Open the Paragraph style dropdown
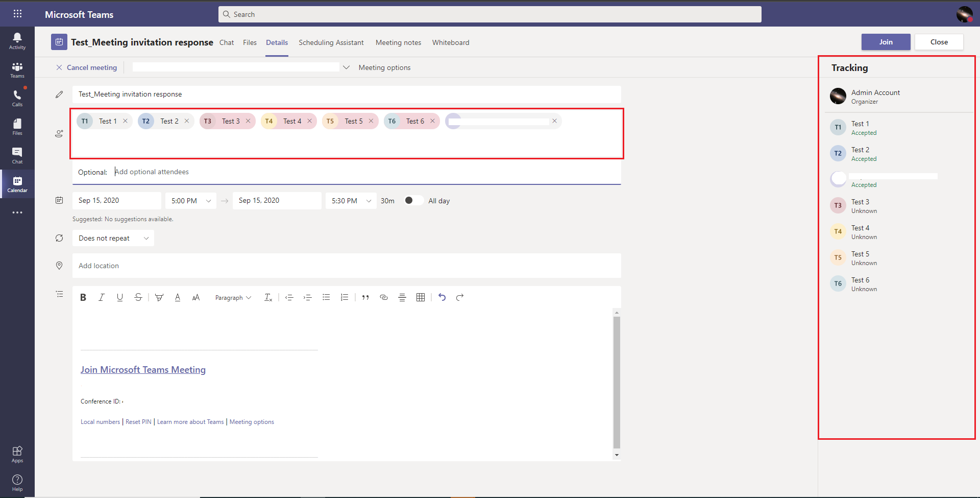 [233, 298]
